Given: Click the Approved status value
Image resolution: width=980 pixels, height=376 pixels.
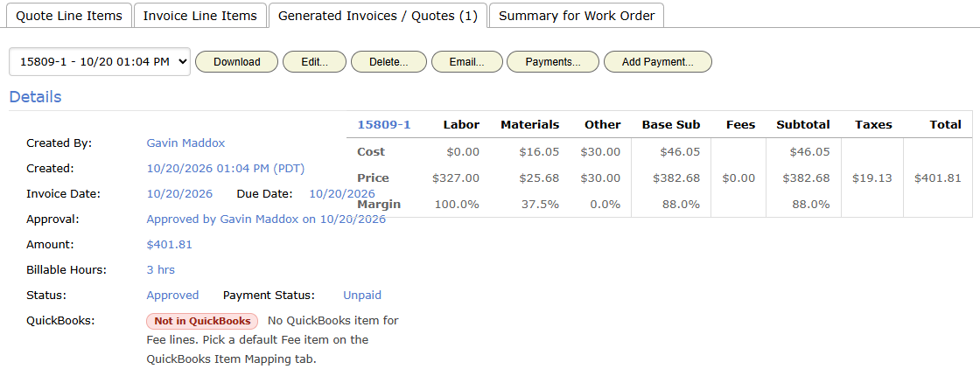Looking at the screenshot, I should tap(172, 296).
